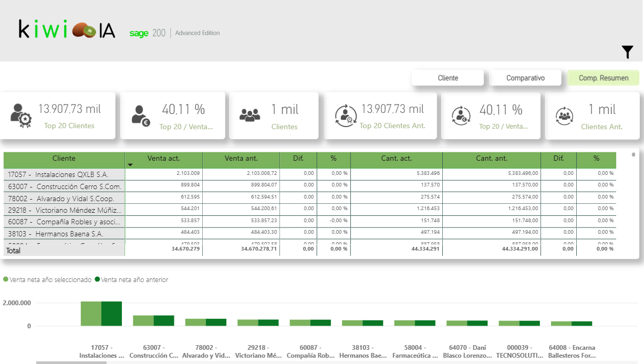Switch to the Cliente tab
644x364 pixels.
click(x=448, y=78)
